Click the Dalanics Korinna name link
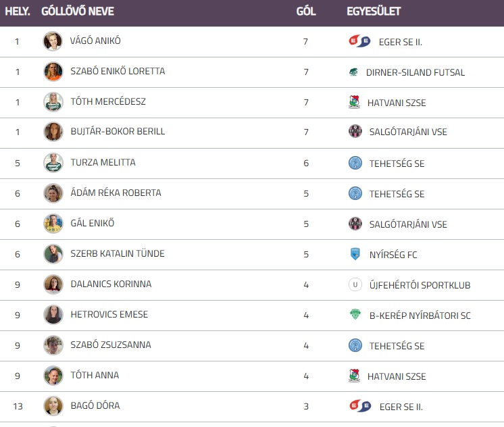Screen dimensions: 504x427 click(x=111, y=284)
